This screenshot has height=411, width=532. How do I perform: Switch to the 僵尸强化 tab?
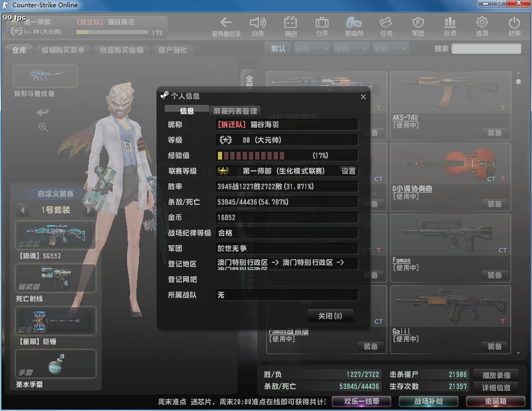[x=173, y=50]
